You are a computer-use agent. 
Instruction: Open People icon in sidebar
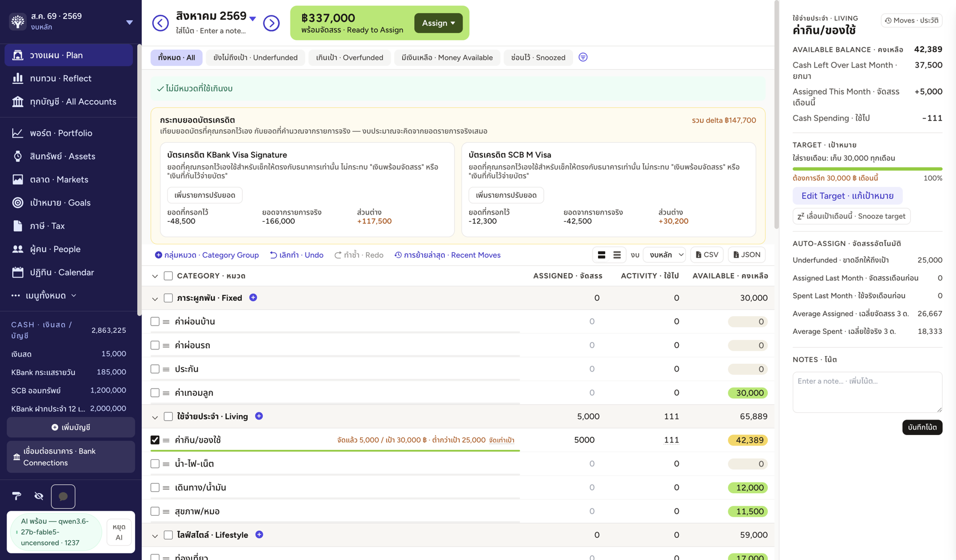[18, 249]
